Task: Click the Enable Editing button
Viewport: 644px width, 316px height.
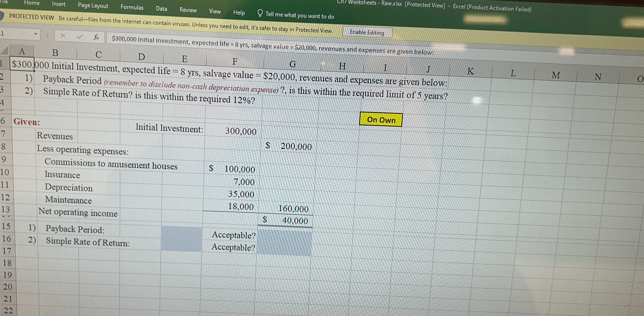Action: 367,32
